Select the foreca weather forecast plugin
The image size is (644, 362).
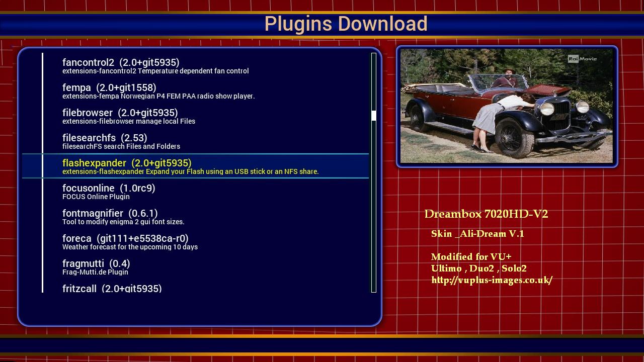195,242
